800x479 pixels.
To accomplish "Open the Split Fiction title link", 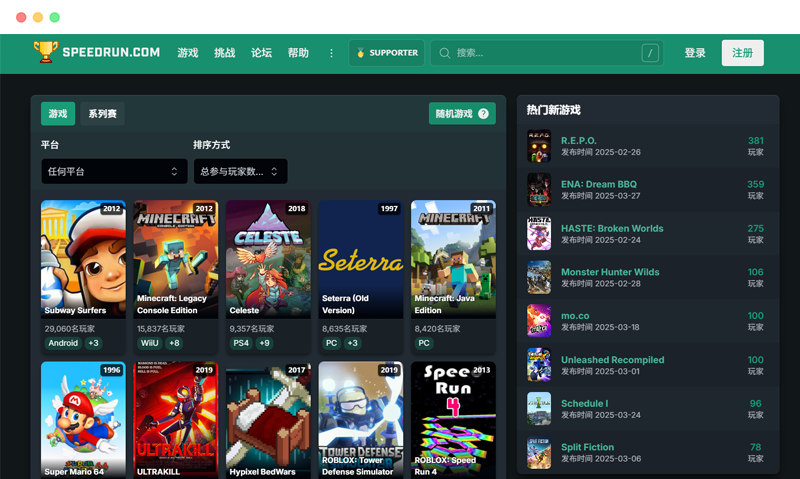I will pyautogui.click(x=587, y=447).
